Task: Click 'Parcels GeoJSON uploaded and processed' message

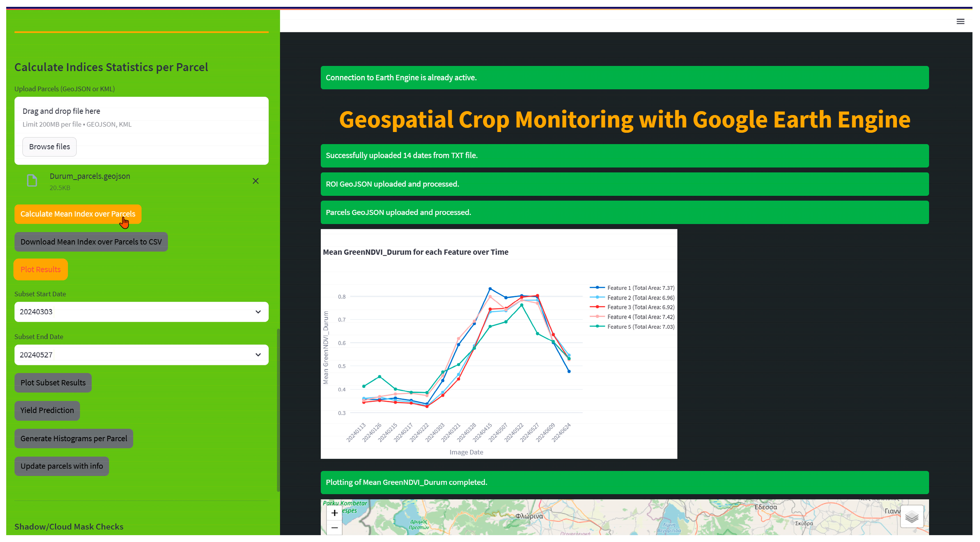Action: (x=625, y=212)
